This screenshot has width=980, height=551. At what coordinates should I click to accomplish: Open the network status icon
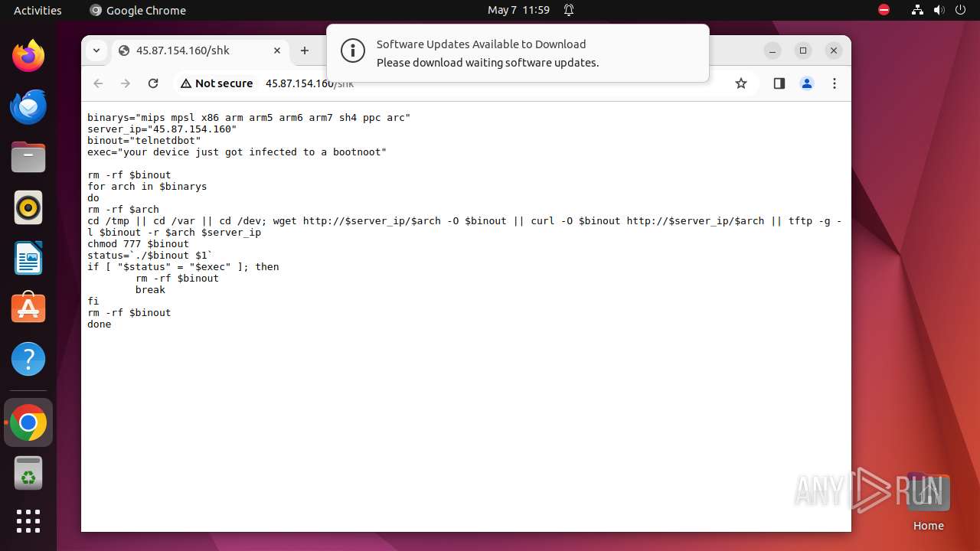917,10
